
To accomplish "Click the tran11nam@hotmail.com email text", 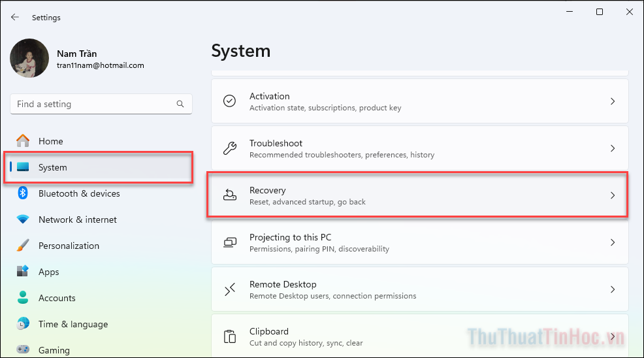I will tap(100, 65).
